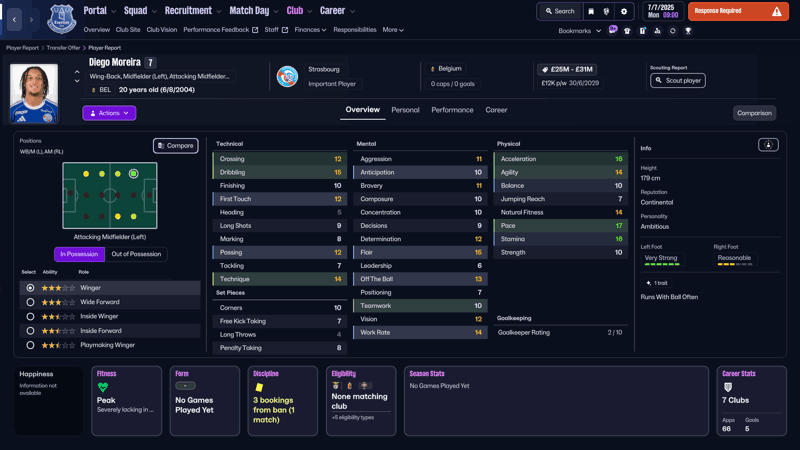Open the shirt bookmark icon
The height and width of the screenshot is (450, 800).
(627, 31)
